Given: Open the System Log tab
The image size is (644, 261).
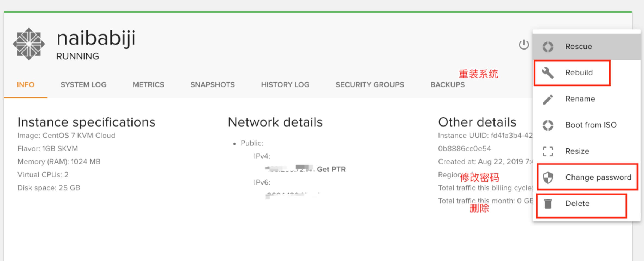Looking at the screenshot, I should (x=83, y=85).
